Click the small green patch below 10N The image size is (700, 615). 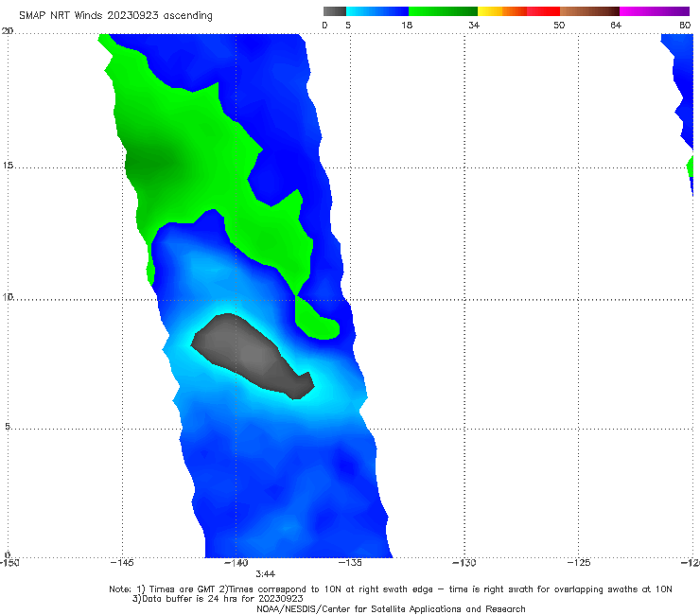tap(315, 322)
